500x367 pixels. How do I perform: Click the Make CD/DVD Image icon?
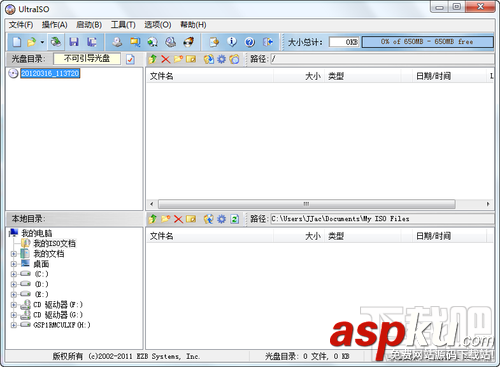tap(117, 42)
